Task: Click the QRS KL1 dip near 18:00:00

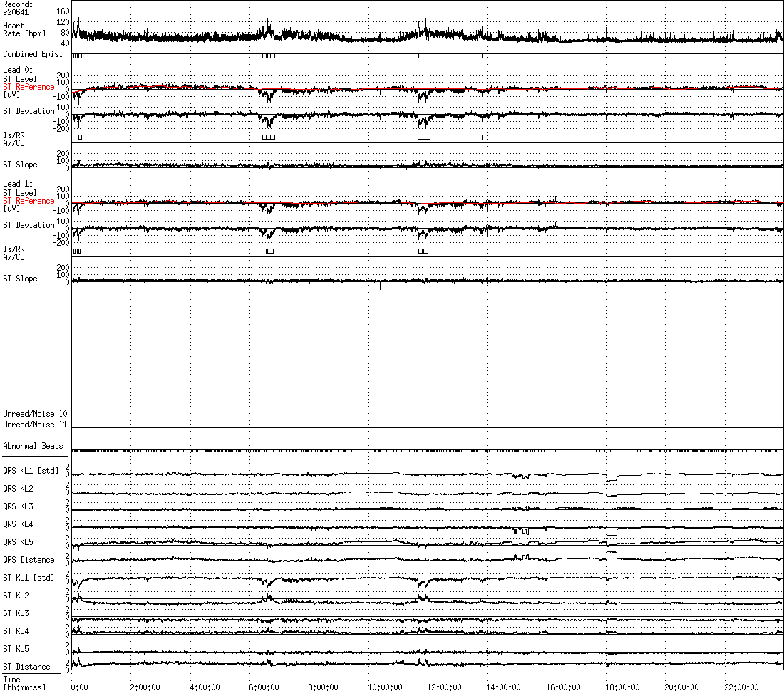Action: [611, 479]
